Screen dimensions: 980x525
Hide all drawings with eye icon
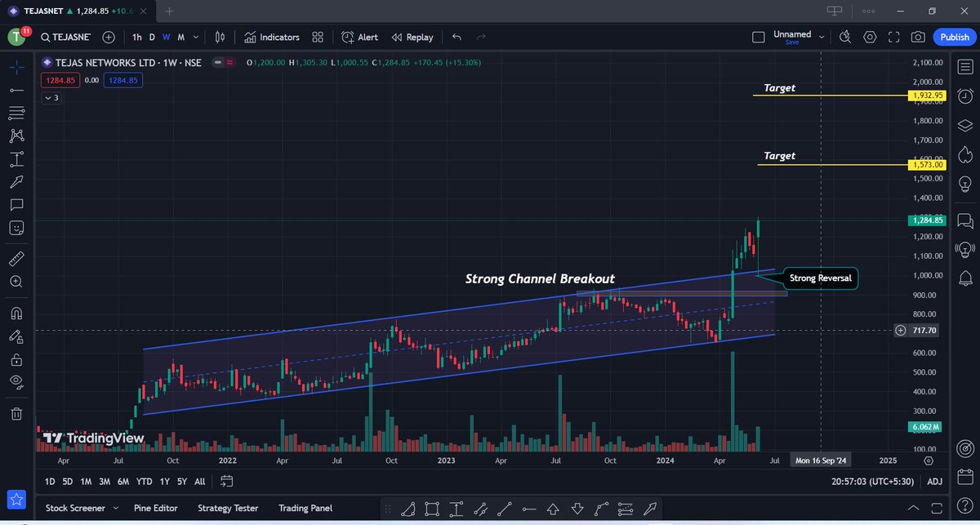tap(16, 381)
